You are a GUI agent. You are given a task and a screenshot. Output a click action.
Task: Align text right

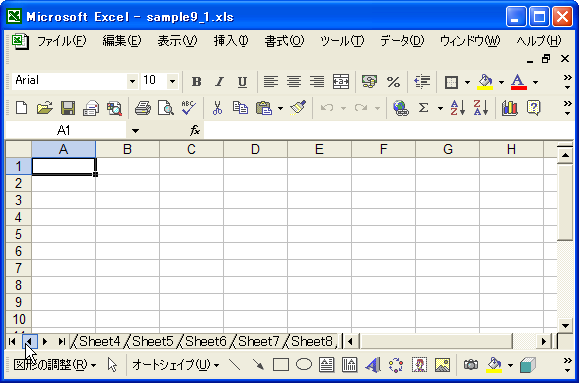[317, 82]
